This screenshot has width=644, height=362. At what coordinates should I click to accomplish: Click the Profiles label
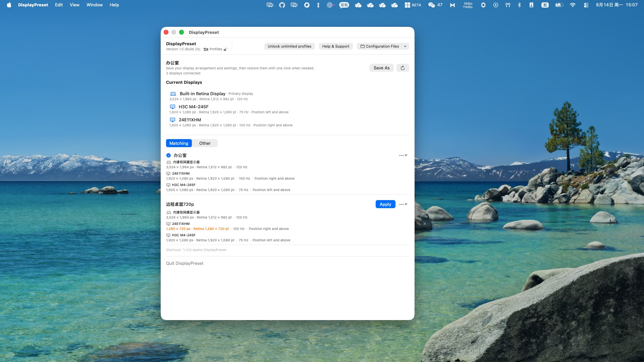216,49
